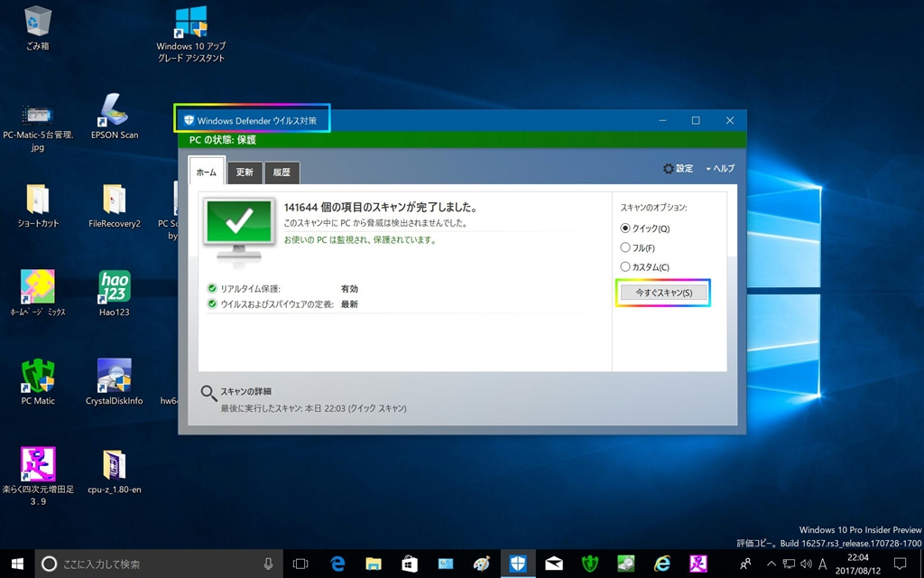This screenshot has width=924, height=578.
Task: Switch to the ホーム tab
Action: pyautogui.click(x=207, y=172)
